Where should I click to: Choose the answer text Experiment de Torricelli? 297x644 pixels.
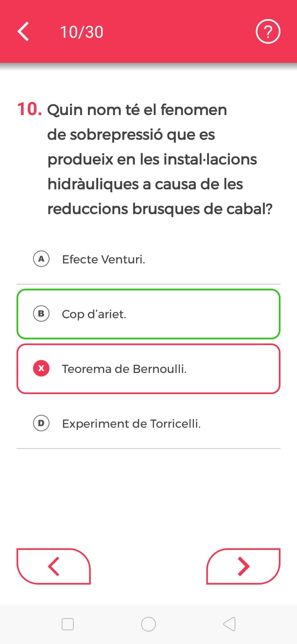(131, 424)
